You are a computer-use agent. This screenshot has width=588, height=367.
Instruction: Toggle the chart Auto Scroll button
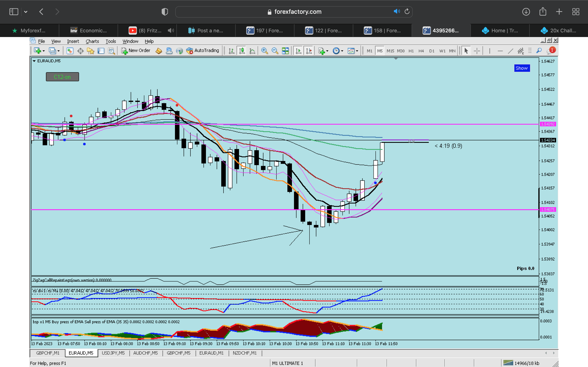click(x=298, y=51)
